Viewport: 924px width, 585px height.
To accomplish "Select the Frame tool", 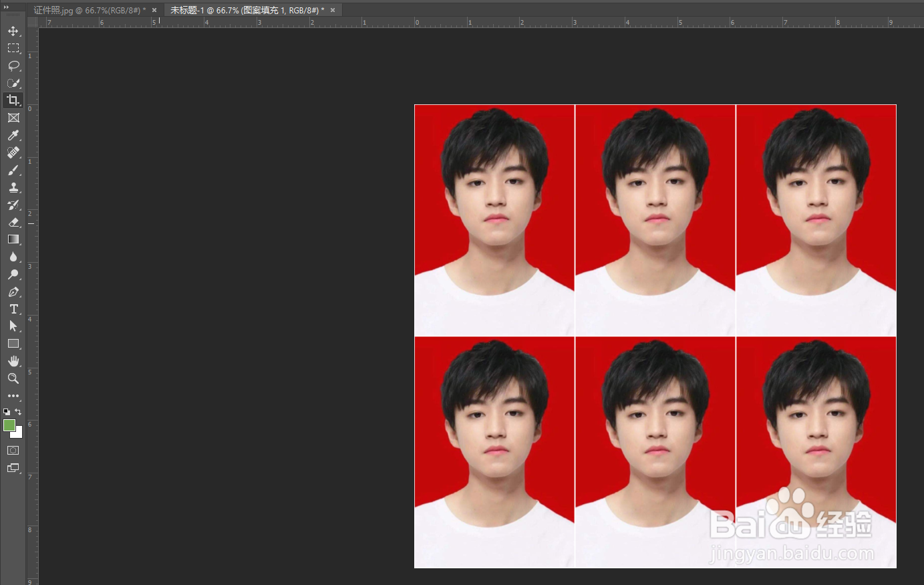I will pyautogui.click(x=13, y=118).
